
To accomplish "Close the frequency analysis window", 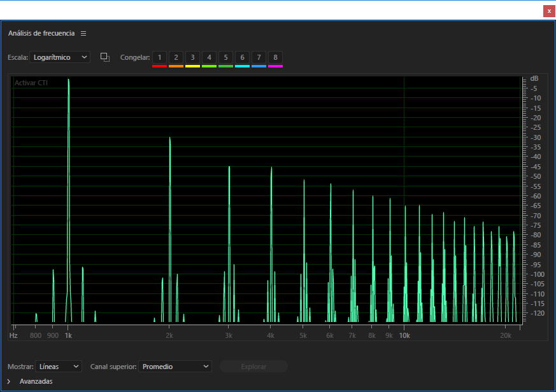I will (x=549, y=11).
